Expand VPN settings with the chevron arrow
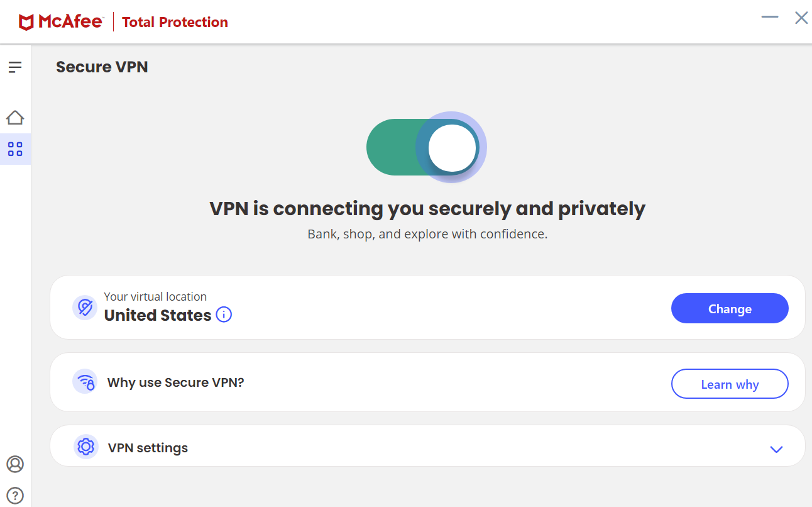This screenshot has height=507, width=812. pos(776,449)
